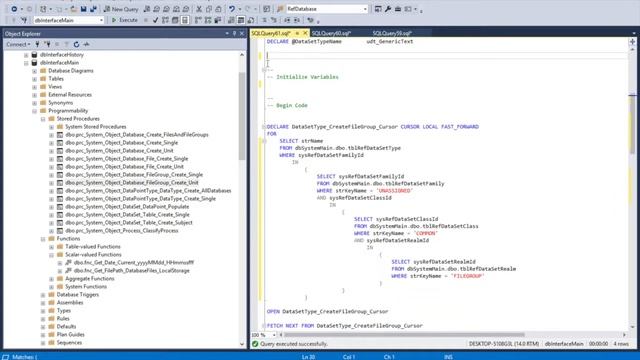Click the Save All toolbar icon
The width and height of the screenshot is (640, 360).
93,9
